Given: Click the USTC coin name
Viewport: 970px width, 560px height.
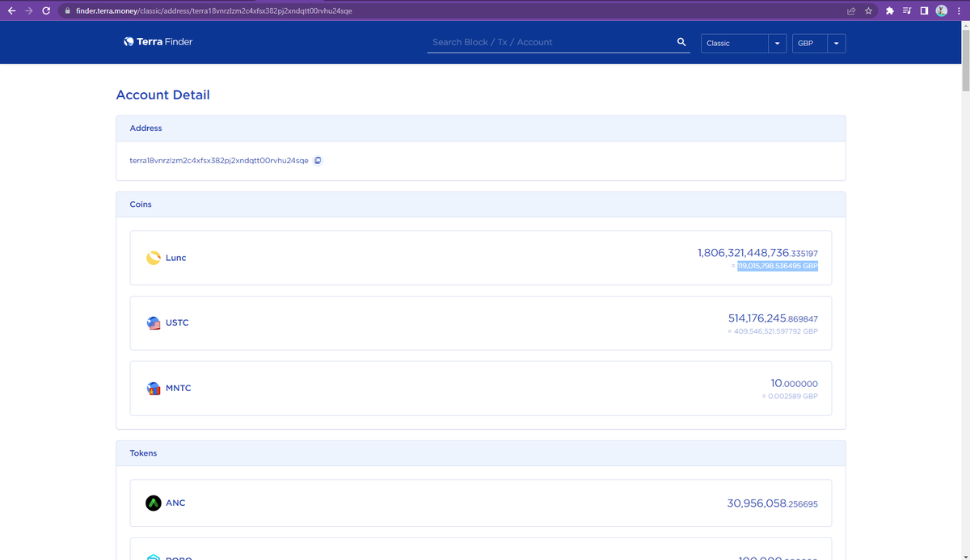Looking at the screenshot, I should tap(177, 322).
